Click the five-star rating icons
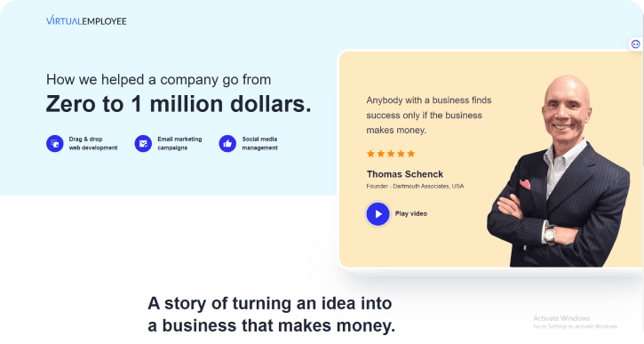644x344 pixels. (391, 154)
